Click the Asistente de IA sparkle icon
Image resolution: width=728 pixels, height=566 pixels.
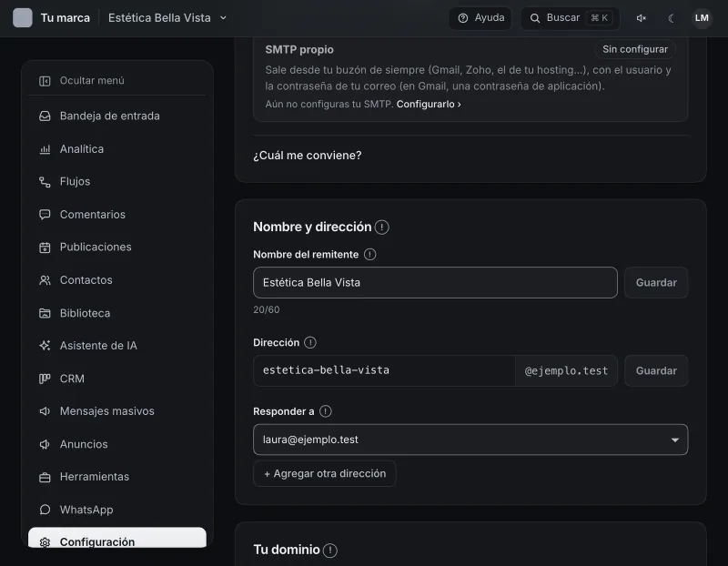click(x=45, y=346)
